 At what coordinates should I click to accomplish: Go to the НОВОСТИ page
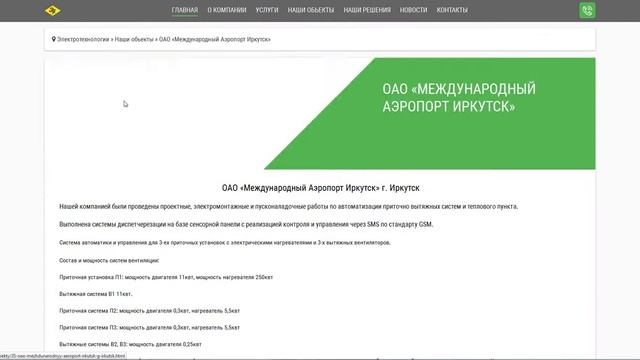[413, 10]
